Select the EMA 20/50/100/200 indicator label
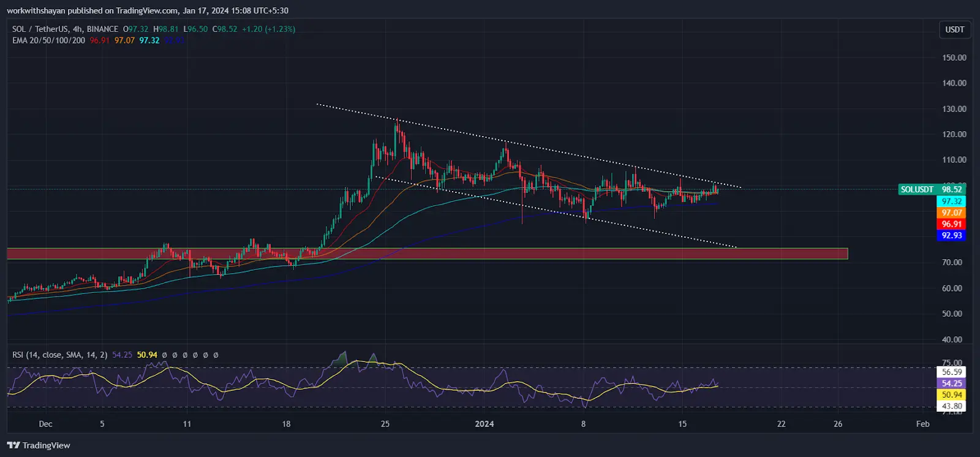This screenshot has height=457, width=980. pos(48,40)
